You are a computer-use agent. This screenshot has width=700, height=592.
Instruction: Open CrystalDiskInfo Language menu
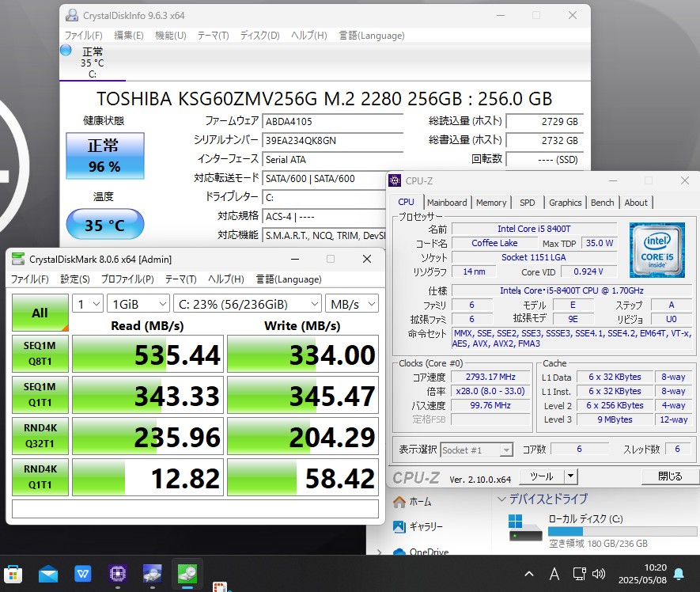pos(372,36)
